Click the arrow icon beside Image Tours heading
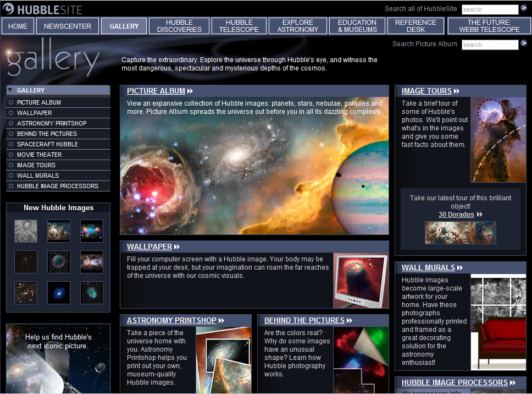The width and height of the screenshot is (532, 394). tap(457, 91)
